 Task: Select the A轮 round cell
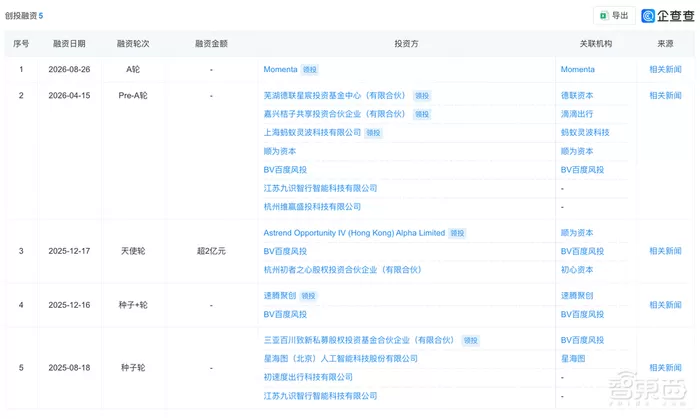tap(133, 69)
